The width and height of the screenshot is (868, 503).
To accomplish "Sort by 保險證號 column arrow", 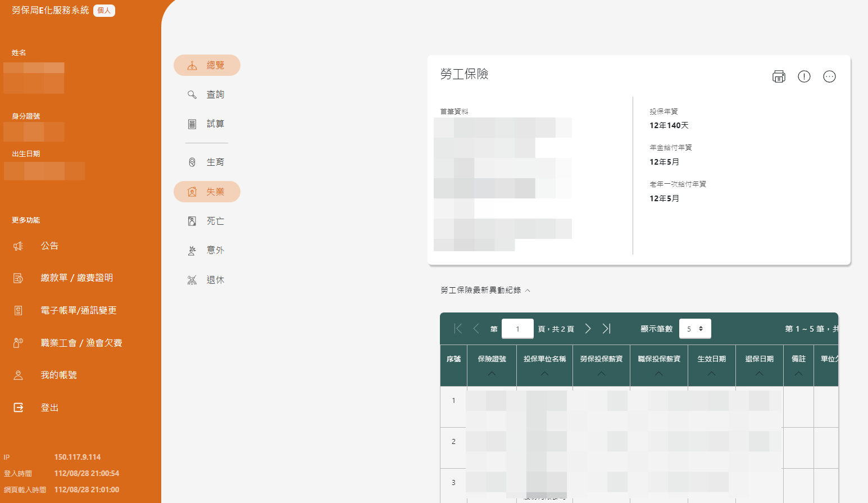I will (492, 374).
